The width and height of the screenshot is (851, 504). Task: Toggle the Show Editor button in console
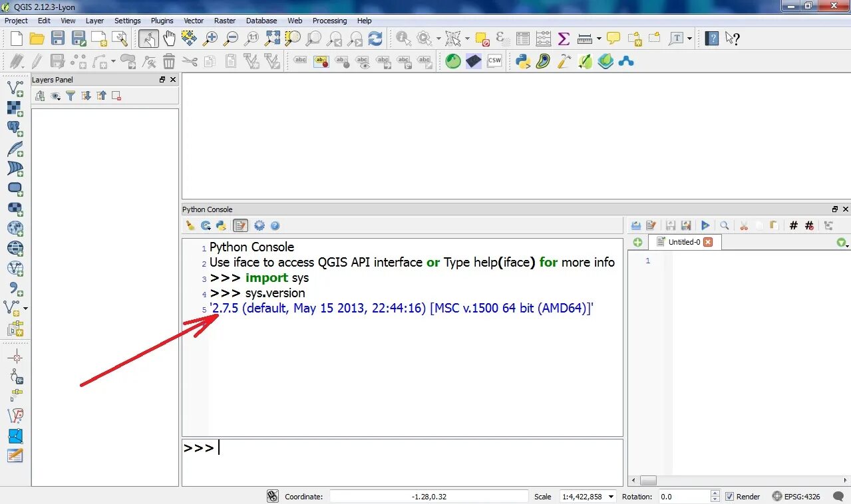pos(240,225)
